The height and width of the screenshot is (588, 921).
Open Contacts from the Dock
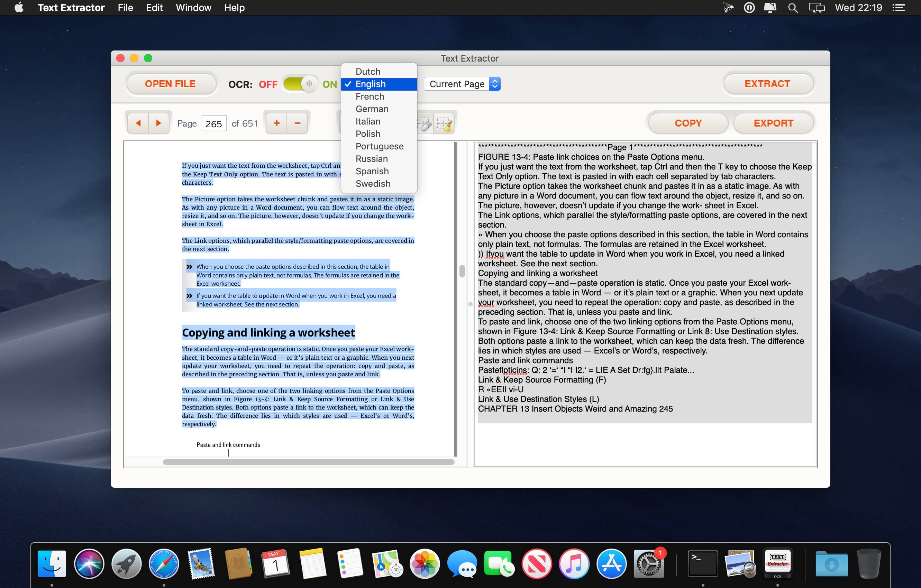click(238, 563)
